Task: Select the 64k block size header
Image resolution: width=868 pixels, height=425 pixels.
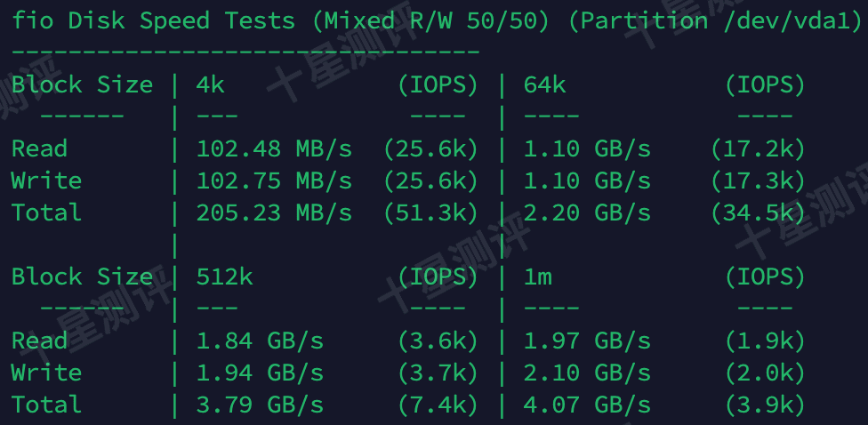Action: (x=544, y=85)
